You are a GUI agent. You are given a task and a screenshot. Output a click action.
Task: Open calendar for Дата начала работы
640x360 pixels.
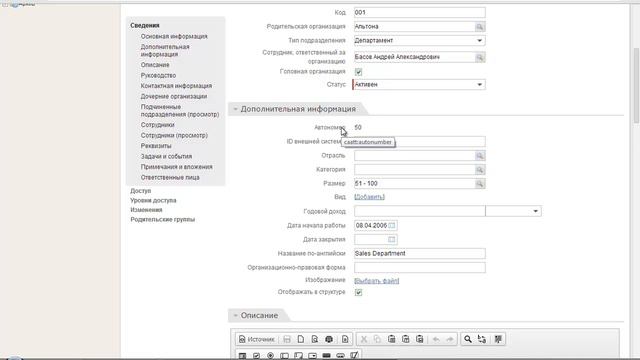pos(392,225)
